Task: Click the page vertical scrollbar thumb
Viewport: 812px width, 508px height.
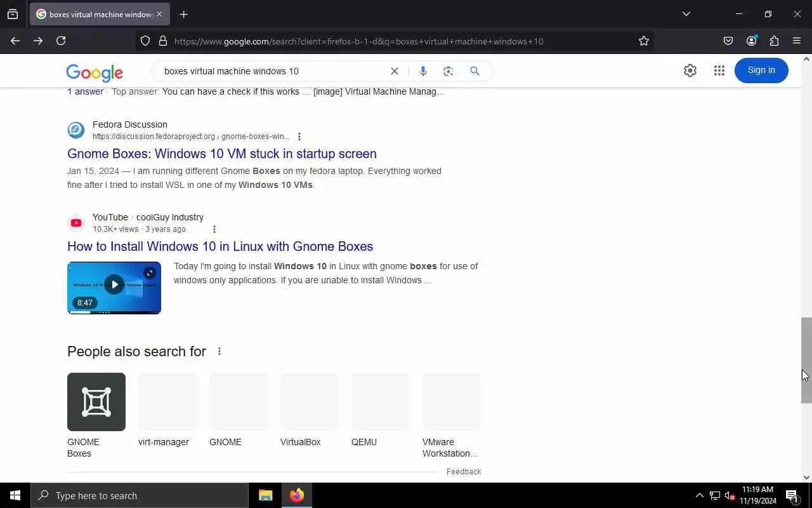Action: coord(806,360)
